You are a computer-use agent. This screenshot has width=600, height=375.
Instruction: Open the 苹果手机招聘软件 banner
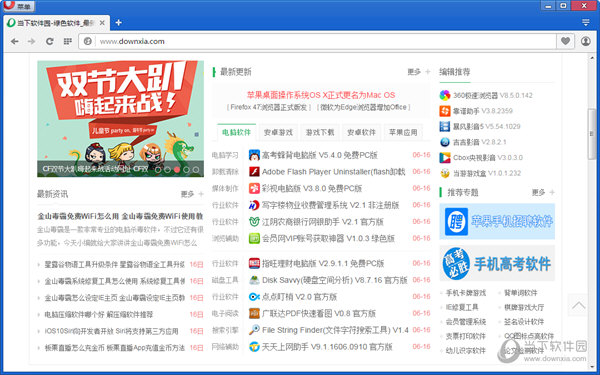point(497,221)
